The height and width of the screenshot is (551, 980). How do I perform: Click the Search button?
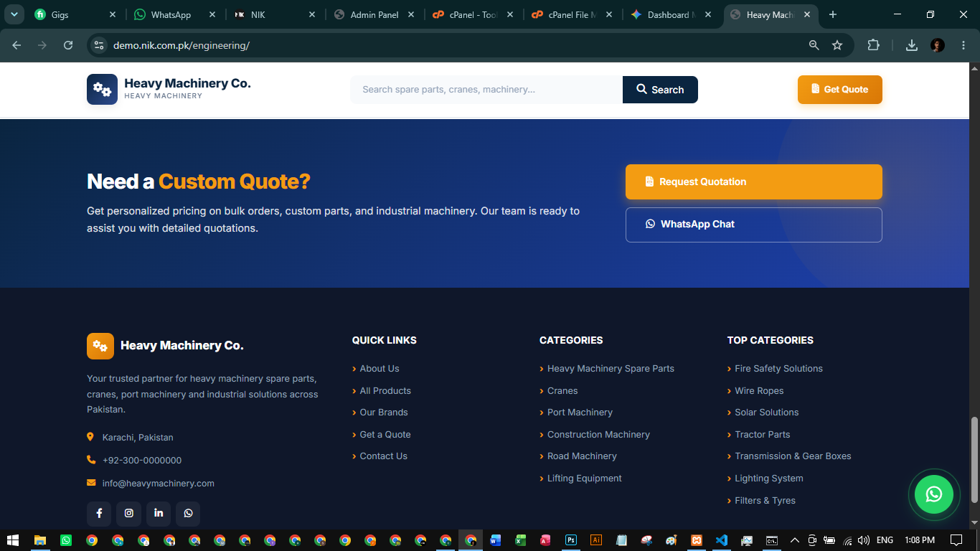[660, 90]
